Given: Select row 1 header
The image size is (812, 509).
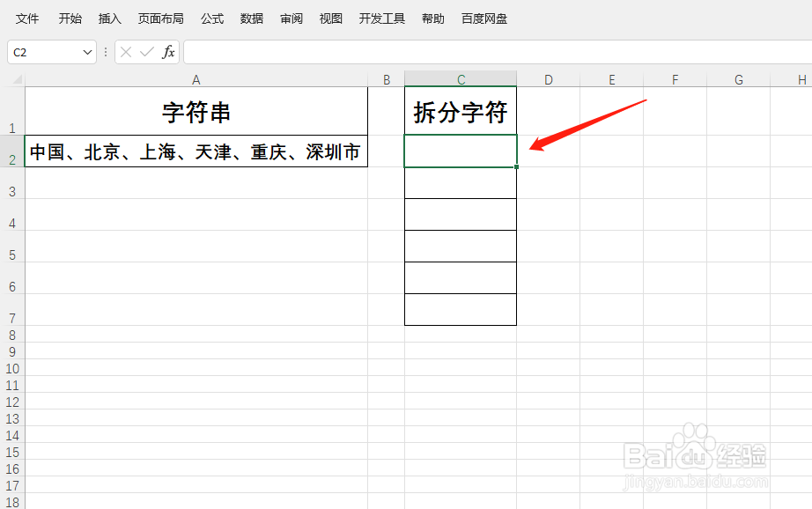Looking at the screenshot, I should (12, 111).
